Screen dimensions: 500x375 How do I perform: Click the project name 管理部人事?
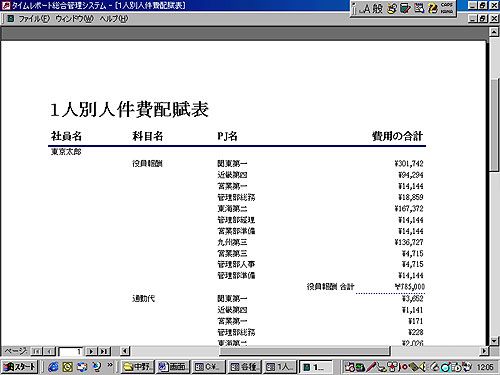click(x=236, y=265)
